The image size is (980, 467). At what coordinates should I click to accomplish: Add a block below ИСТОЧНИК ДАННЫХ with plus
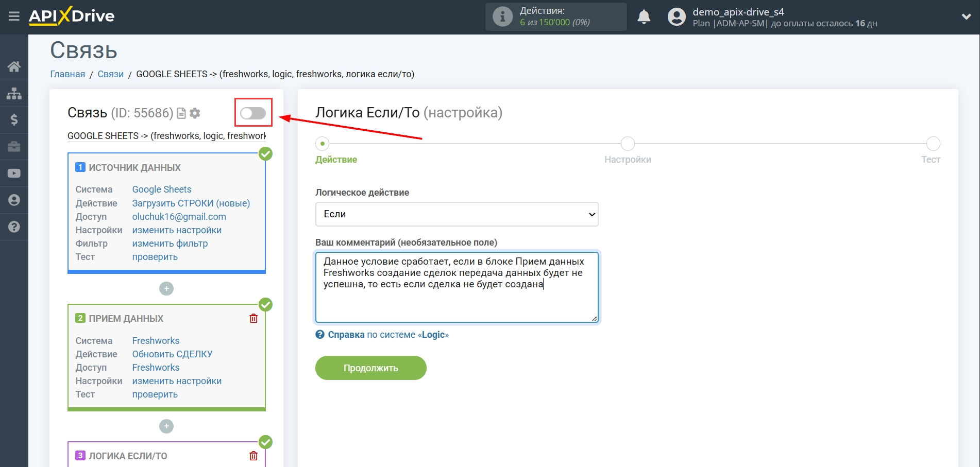coord(166,289)
